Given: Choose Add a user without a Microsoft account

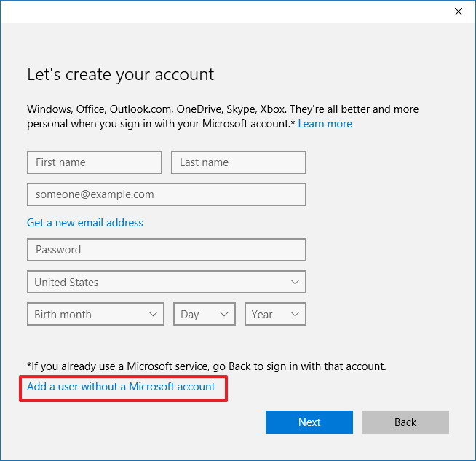Looking at the screenshot, I should click(x=121, y=387).
